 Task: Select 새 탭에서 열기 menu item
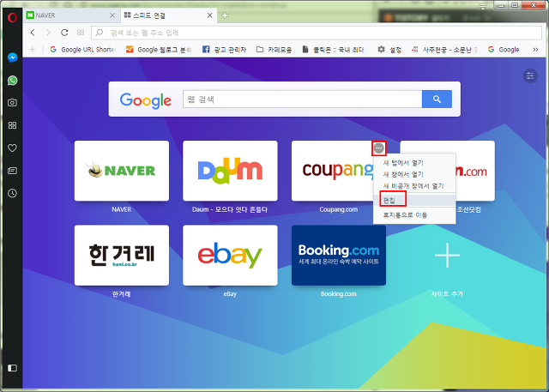pos(414,163)
